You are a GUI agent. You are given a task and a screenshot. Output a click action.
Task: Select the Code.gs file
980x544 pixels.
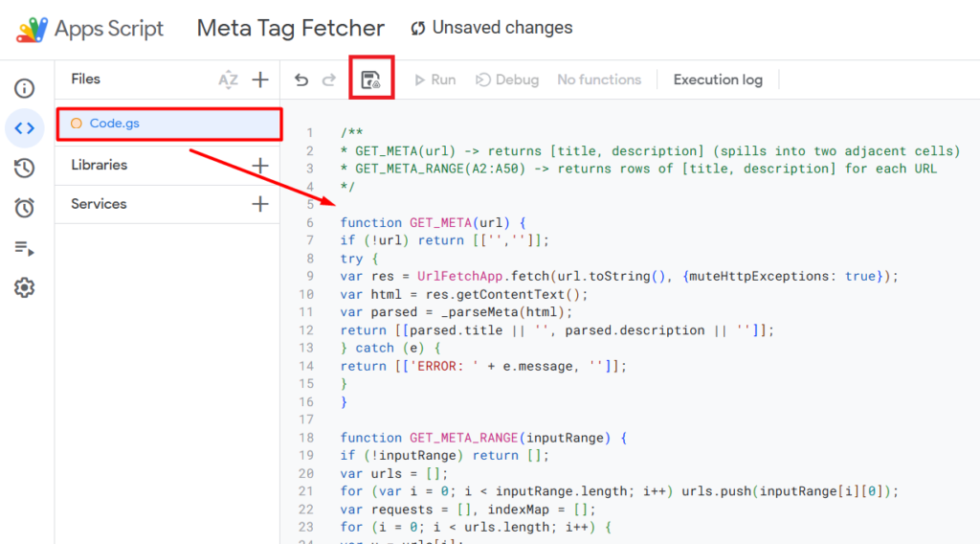[168, 124]
